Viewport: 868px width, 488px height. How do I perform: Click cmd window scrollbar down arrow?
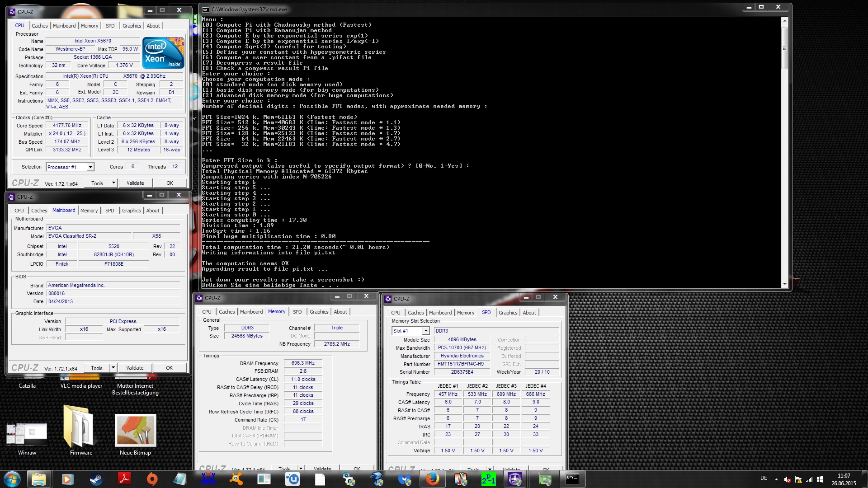[785, 284]
